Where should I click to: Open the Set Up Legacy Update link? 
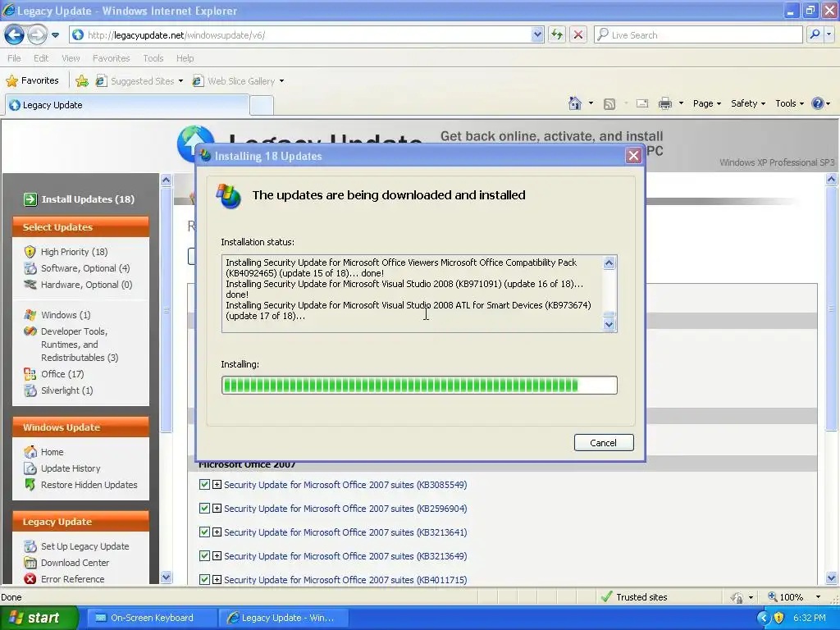click(85, 546)
